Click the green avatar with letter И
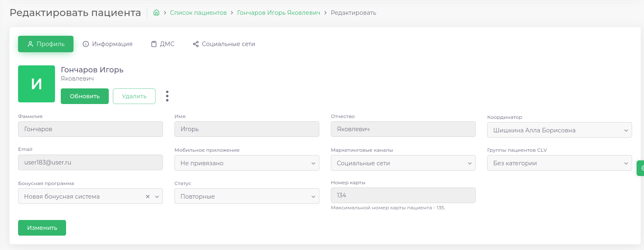The image size is (644, 250). pos(37,84)
